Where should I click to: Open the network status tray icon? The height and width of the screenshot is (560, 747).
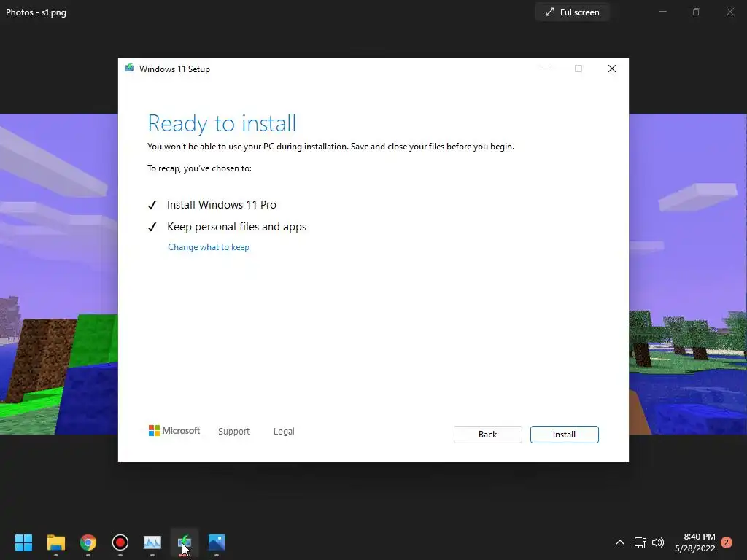(x=640, y=542)
